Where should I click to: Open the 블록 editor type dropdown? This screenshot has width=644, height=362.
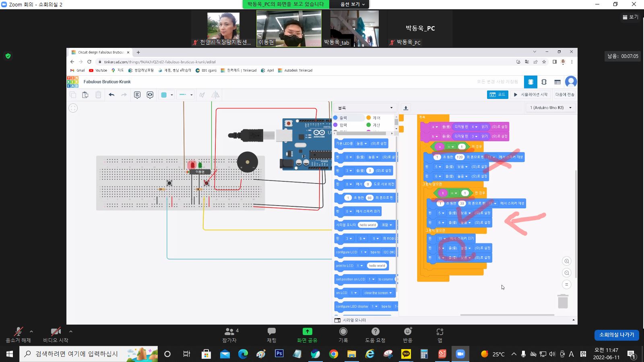click(365, 108)
